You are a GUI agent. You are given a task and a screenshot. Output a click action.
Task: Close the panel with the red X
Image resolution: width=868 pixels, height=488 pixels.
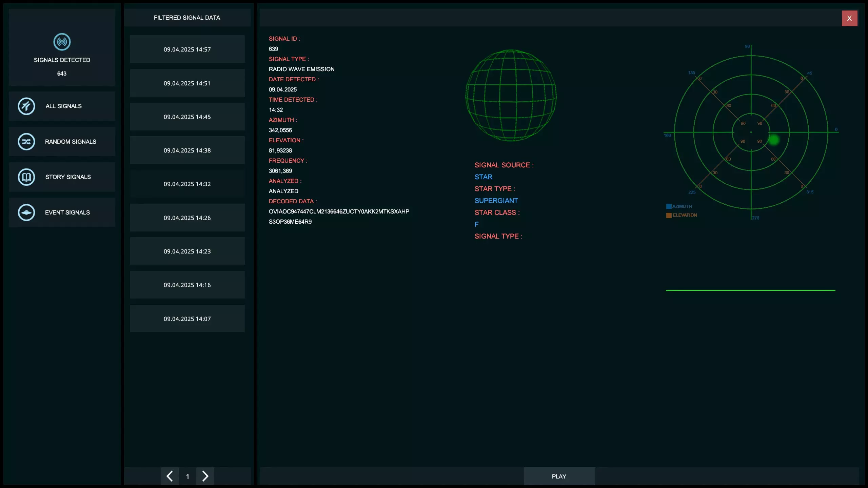pos(849,18)
